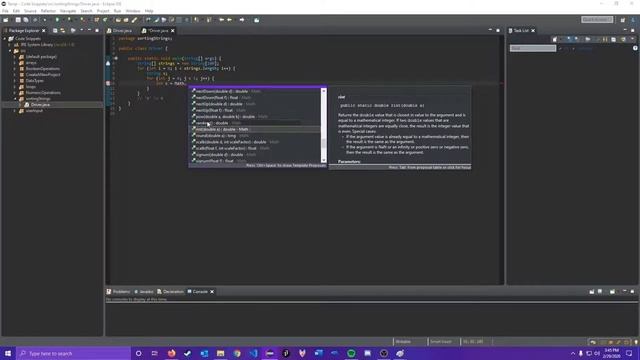Click the taskbar search box

(73, 353)
